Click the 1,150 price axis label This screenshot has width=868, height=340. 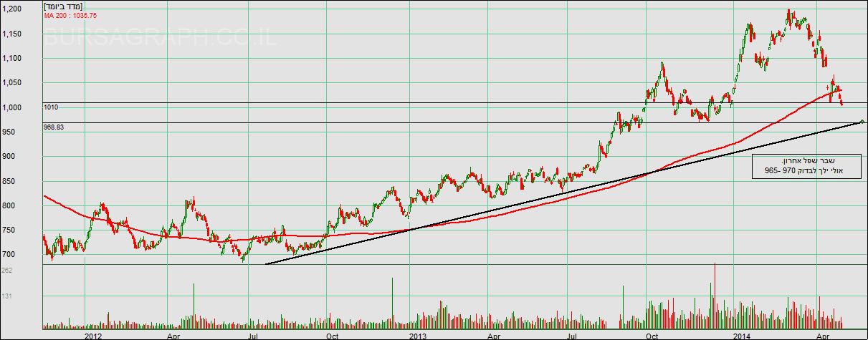click(x=11, y=34)
